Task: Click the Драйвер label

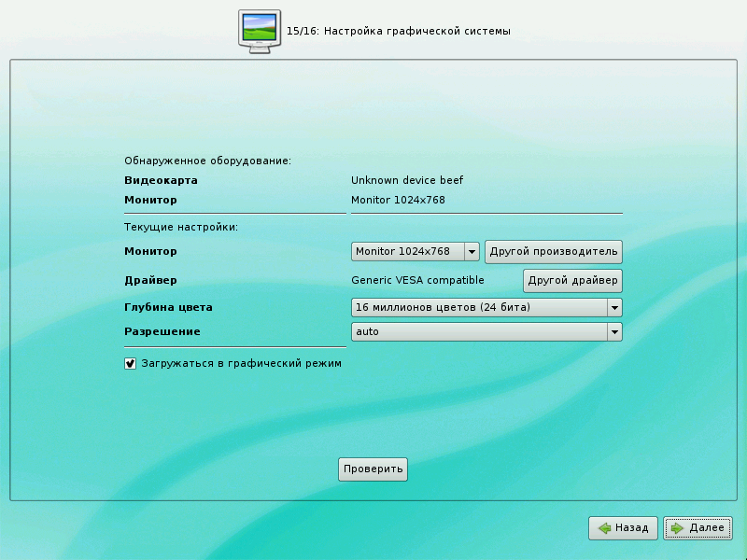Action: [150, 280]
